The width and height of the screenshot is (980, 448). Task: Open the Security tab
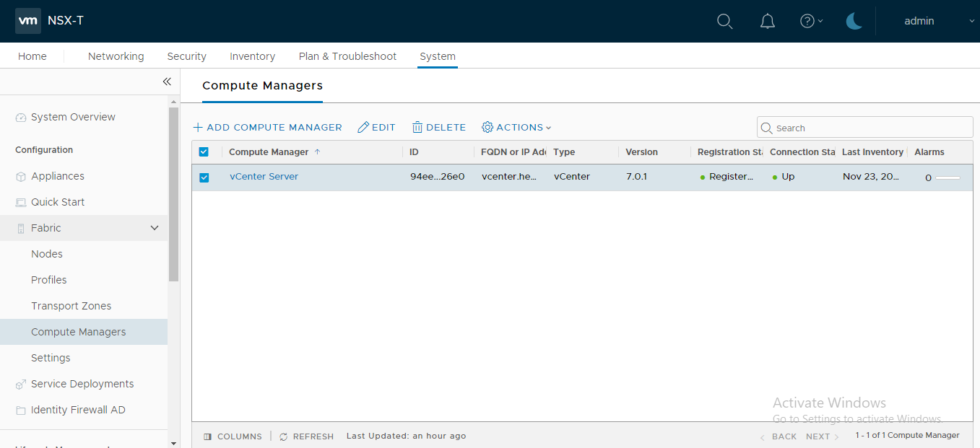[x=186, y=56]
